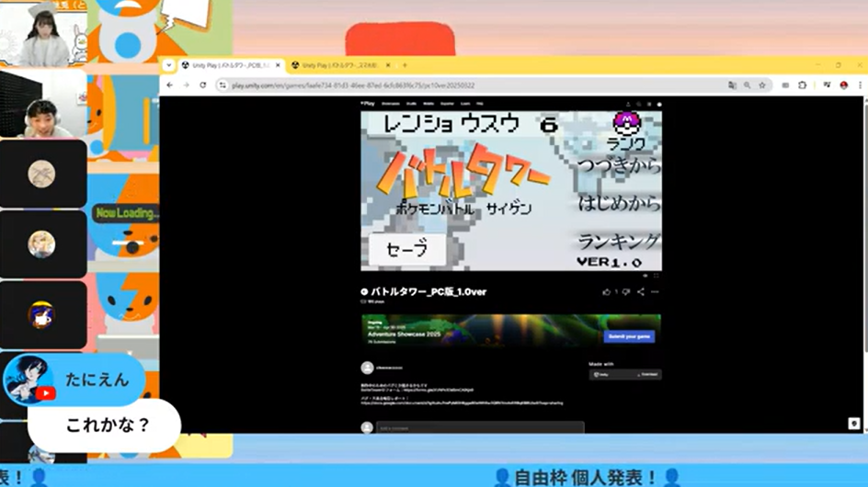Select はじめから in the game
The height and width of the screenshot is (487, 868).
click(620, 203)
